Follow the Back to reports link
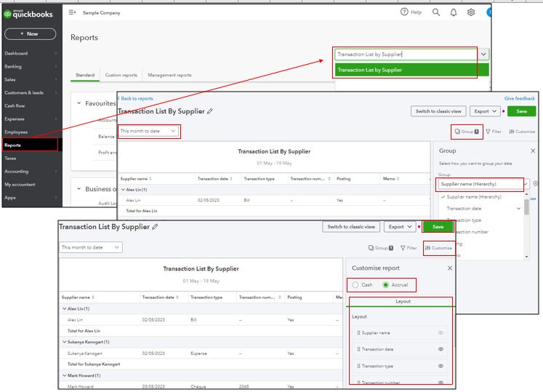543x392 pixels. tap(137, 98)
